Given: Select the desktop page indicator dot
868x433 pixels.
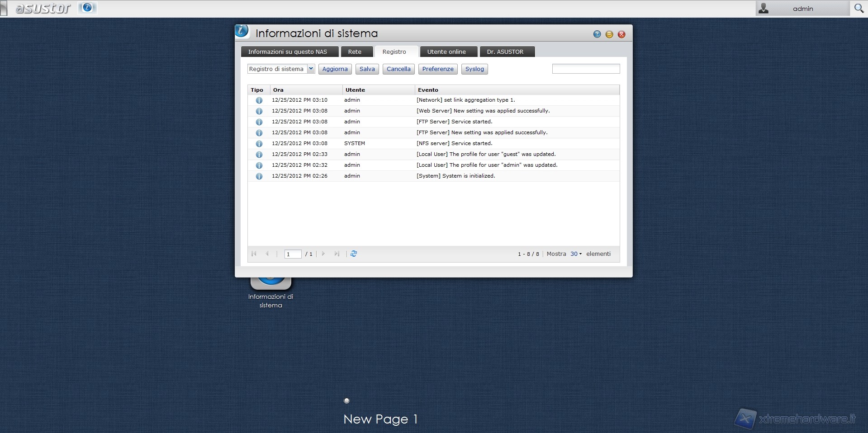Looking at the screenshot, I should tap(346, 400).
